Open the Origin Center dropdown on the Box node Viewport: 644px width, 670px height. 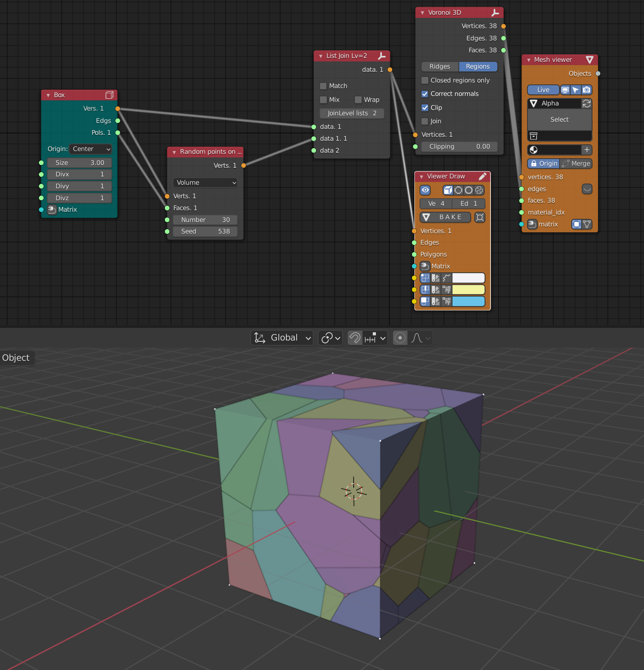90,149
